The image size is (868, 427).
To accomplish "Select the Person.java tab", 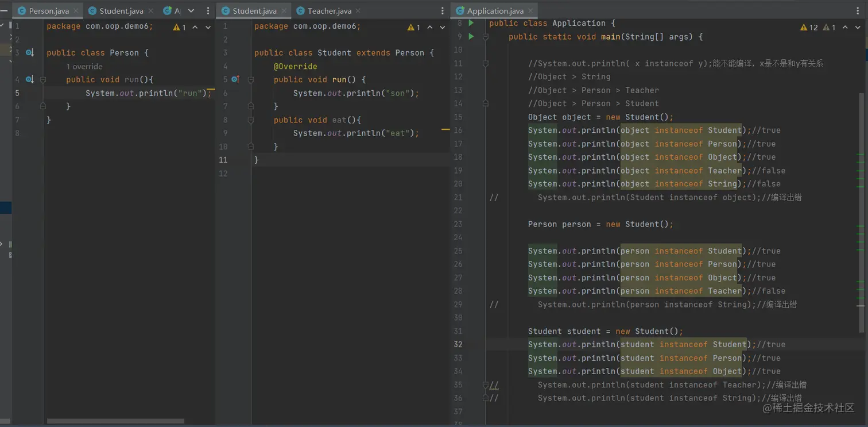I will (x=48, y=11).
